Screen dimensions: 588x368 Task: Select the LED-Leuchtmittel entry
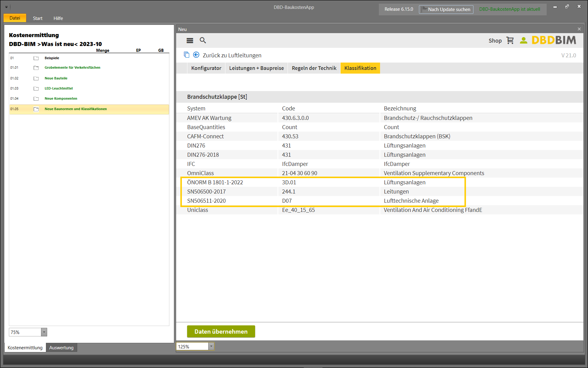(89, 89)
